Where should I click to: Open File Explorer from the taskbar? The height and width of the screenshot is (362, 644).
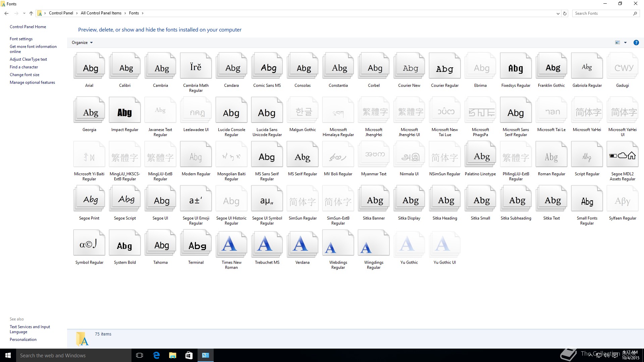pyautogui.click(x=172, y=355)
